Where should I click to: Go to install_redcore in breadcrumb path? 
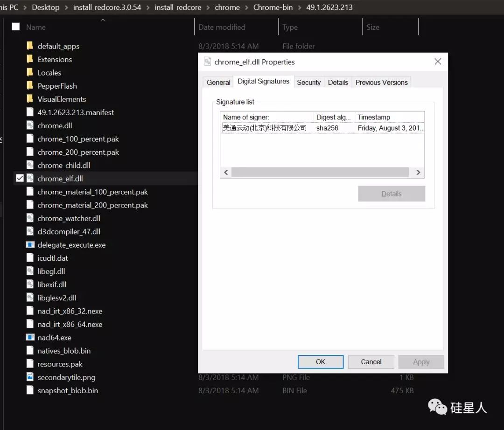point(178,7)
